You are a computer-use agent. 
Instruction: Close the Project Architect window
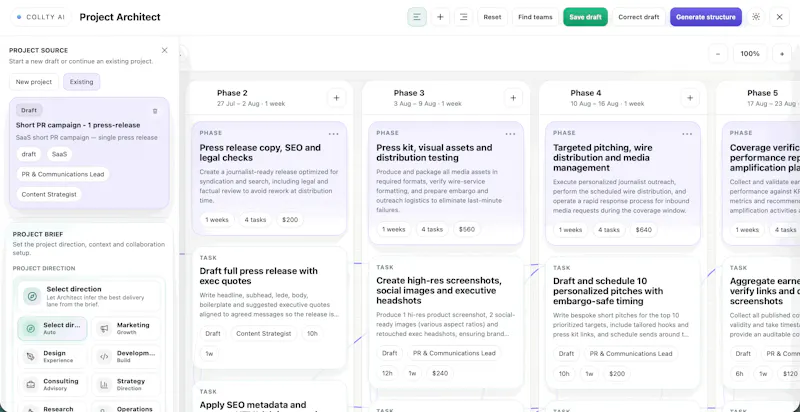tap(780, 17)
